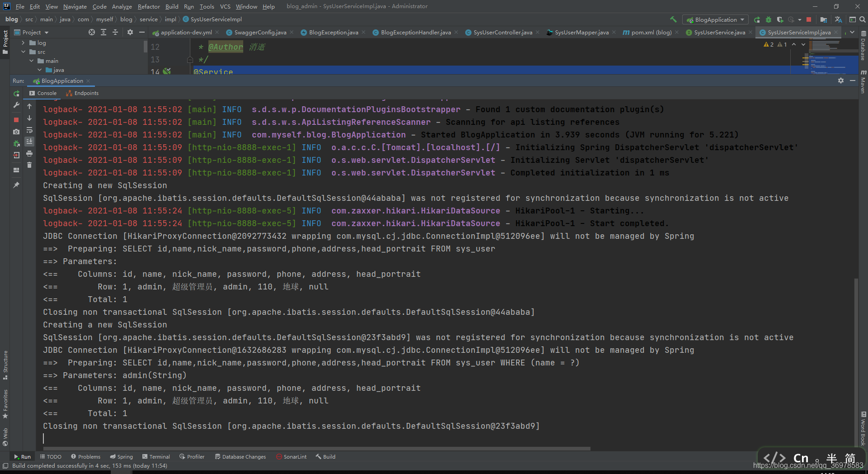Run with Coverage from the top toolbar

pos(780,19)
